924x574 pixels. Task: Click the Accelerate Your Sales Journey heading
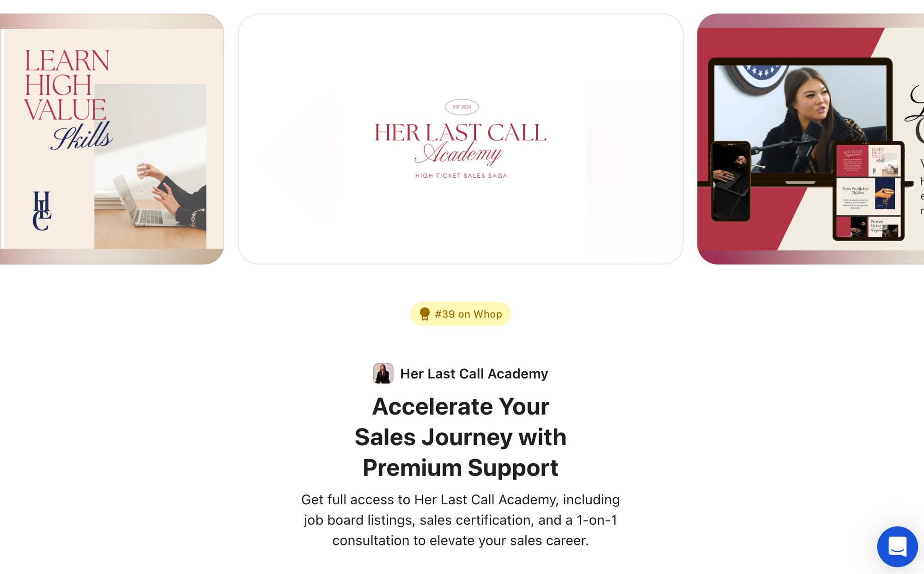pos(461,437)
